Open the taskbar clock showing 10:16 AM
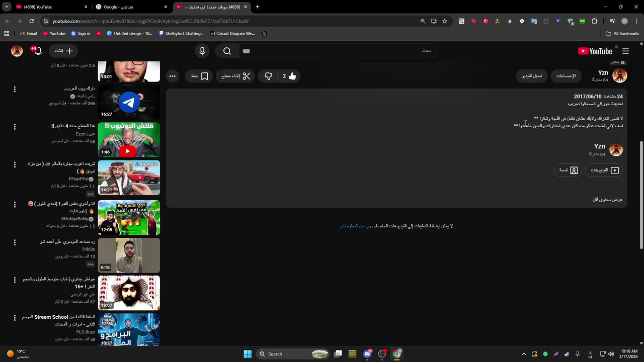This screenshot has width=644, height=362. click(x=629, y=354)
